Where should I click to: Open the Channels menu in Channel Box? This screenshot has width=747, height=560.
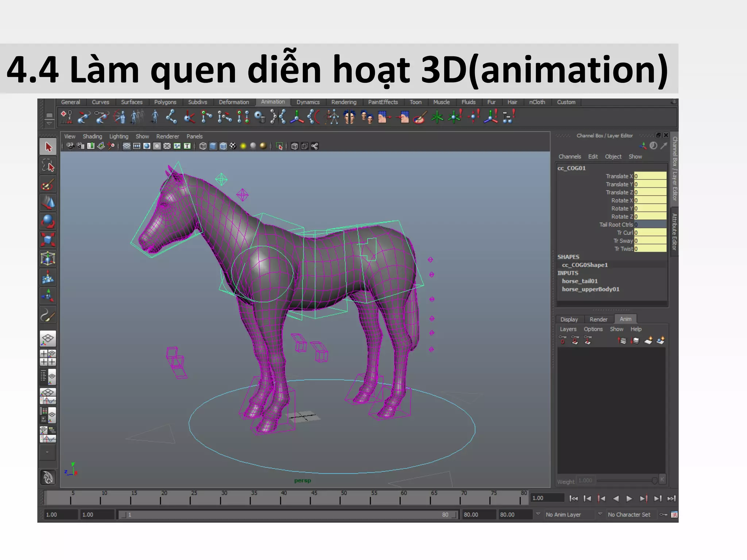tap(570, 156)
